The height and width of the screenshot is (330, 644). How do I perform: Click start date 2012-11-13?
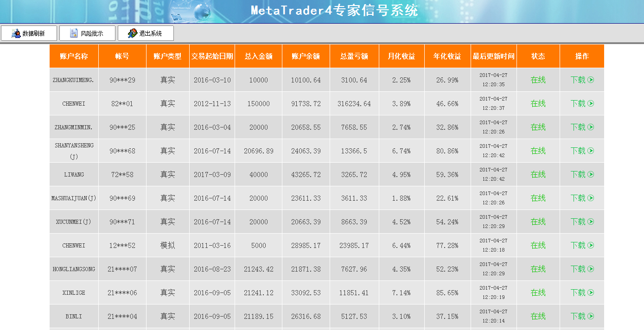click(x=212, y=103)
